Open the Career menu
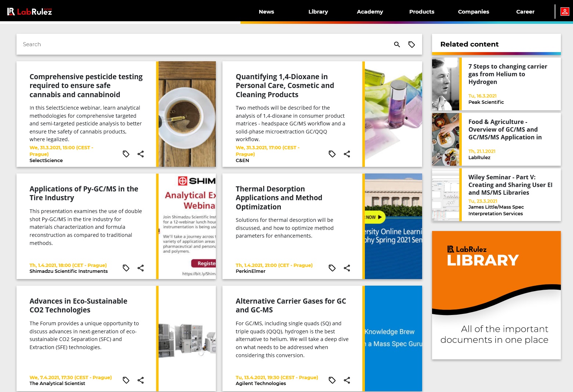Image resolution: width=573 pixels, height=392 pixels. 525,12
